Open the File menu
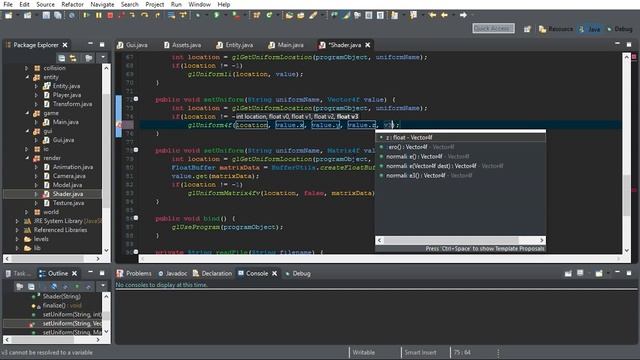This screenshot has width=640, height=360. click(x=8, y=4)
